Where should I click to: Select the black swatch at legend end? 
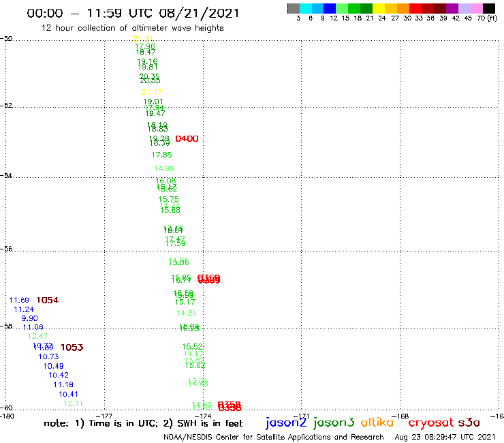click(x=489, y=8)
